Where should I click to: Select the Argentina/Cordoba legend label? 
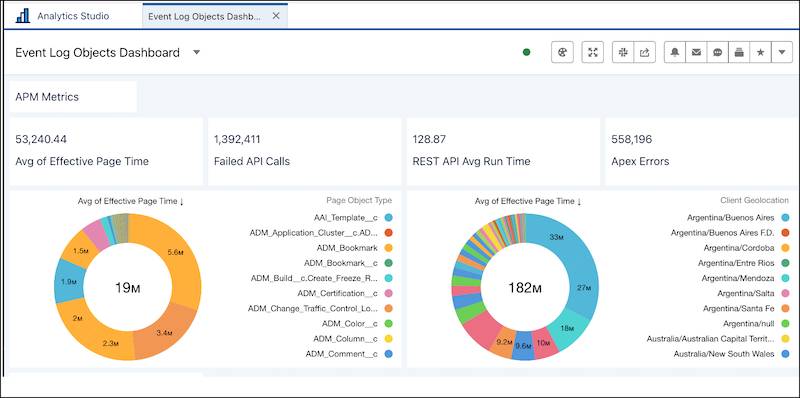[739, 248]
